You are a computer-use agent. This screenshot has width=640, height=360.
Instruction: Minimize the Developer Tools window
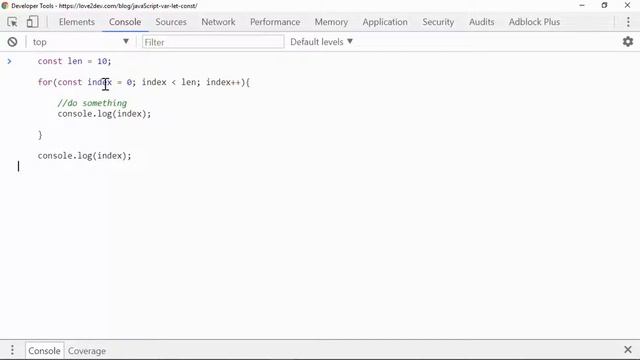pos(582,5)
